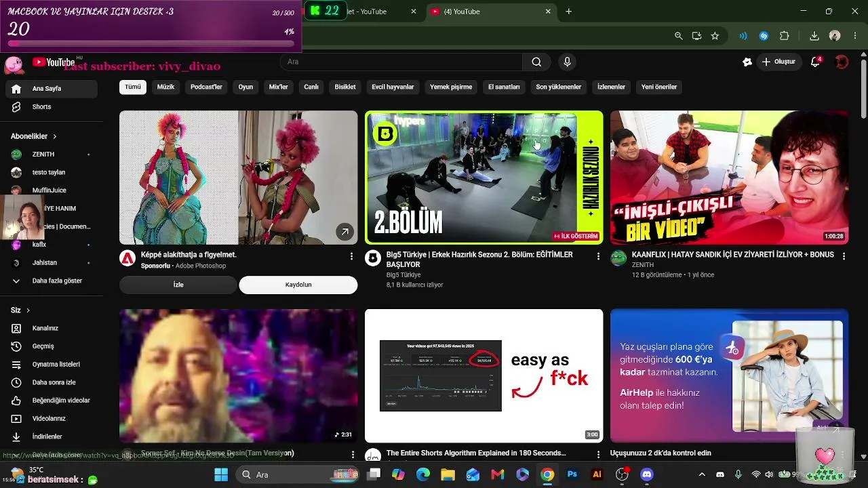Select the Canlı filter chip
The image size is (868, 488).
(x=311, y=87)
